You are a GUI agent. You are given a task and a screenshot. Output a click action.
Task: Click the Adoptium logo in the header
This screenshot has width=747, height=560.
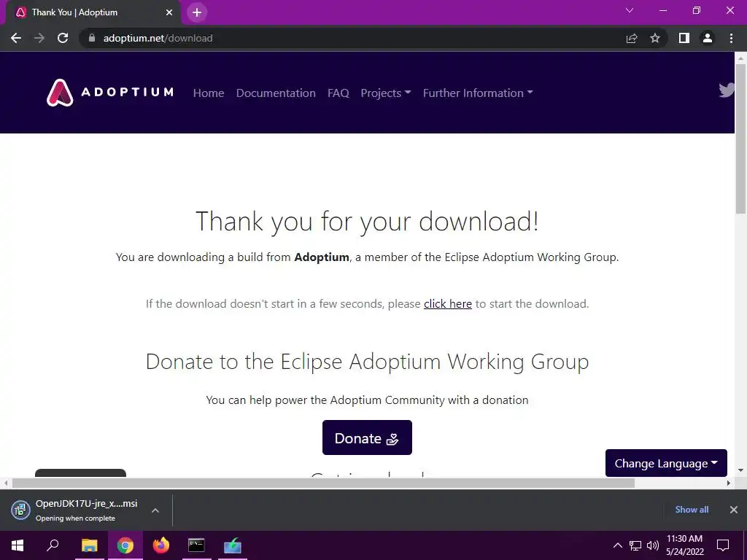click(110, 93)
